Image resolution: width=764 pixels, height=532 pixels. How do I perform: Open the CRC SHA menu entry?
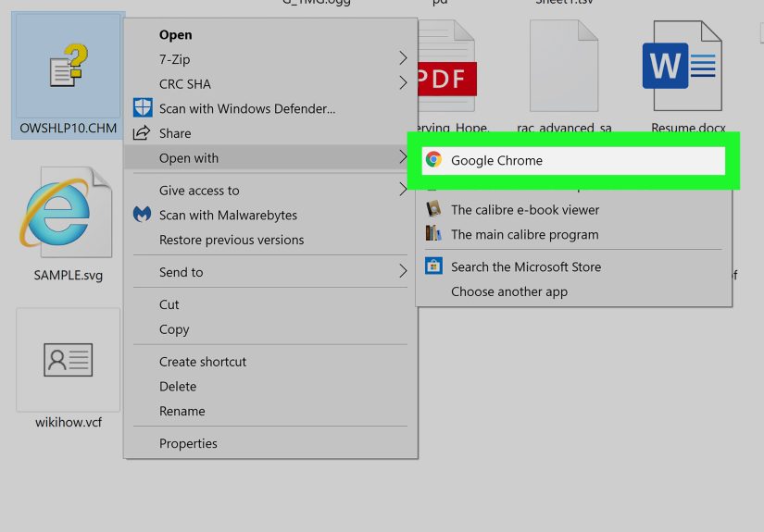(x=271, y=83)
